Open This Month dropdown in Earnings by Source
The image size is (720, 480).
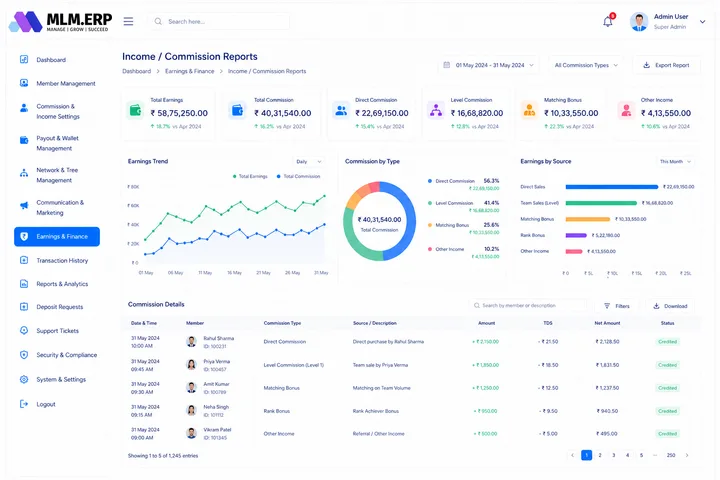675,162
